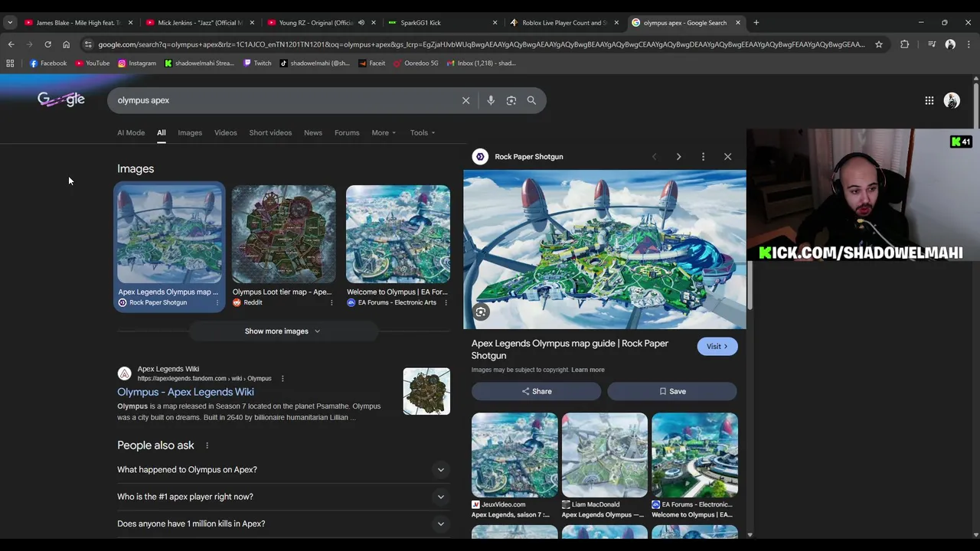The width and height of the screenshot is (980, 551).
Task: Close the James Blake Mile High tab
Action: (x=130, y=22)
